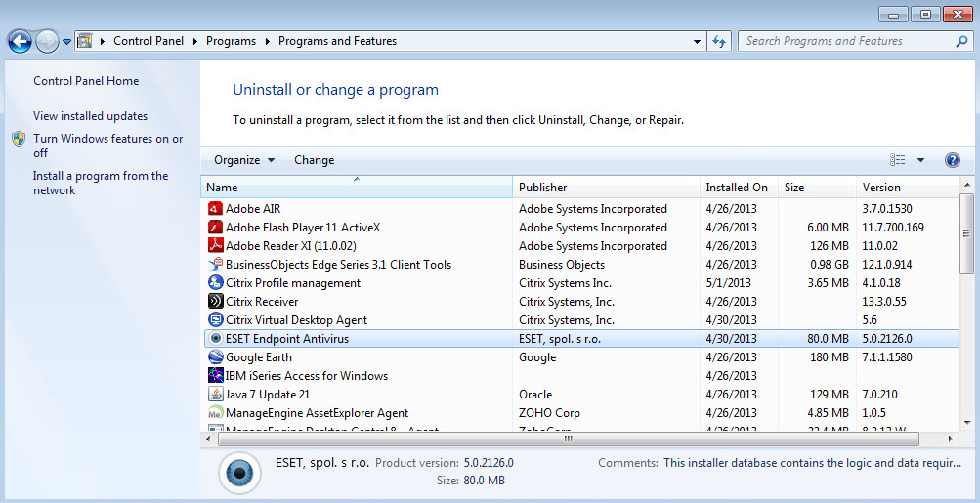Image resolution: width=980 pixels, height=503 pixels.
Task: Sort list by Installed On column
Action: pyautogui.click(x=739, y=188)
